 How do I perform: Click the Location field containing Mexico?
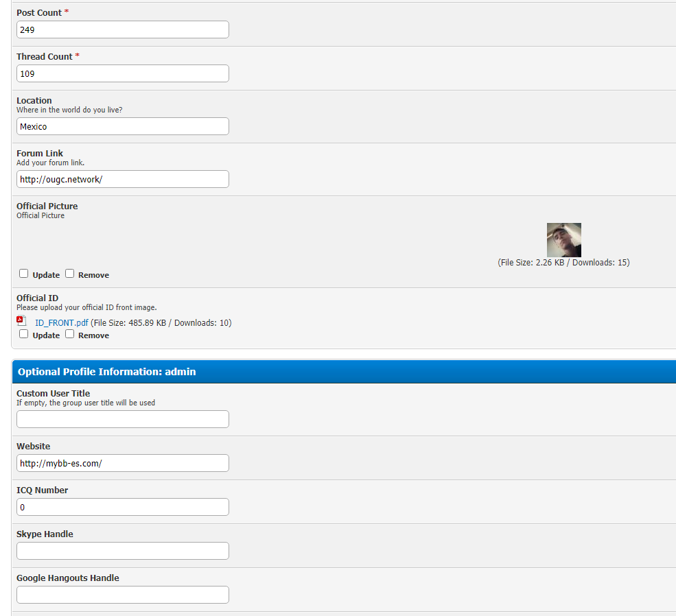click(x=122, y=127)
